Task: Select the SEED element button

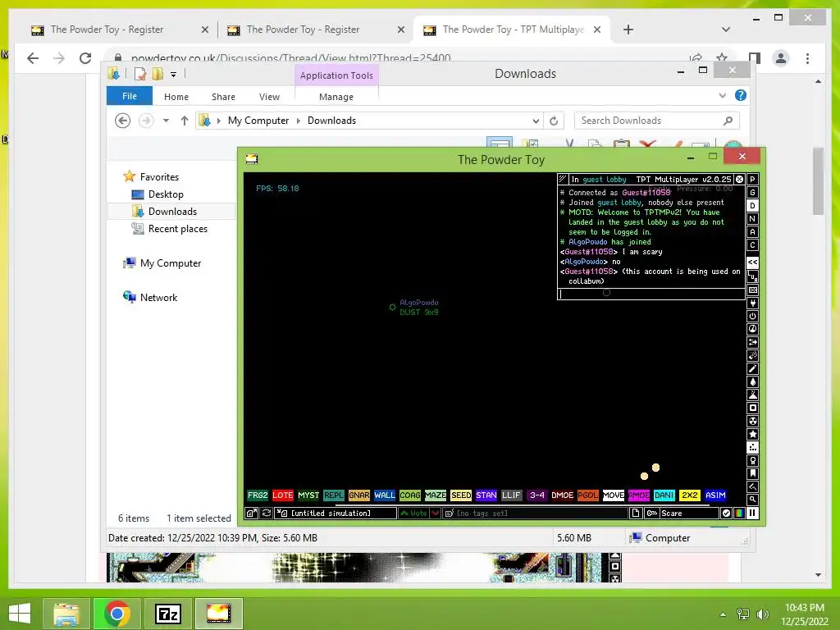Action: point(461,495)
